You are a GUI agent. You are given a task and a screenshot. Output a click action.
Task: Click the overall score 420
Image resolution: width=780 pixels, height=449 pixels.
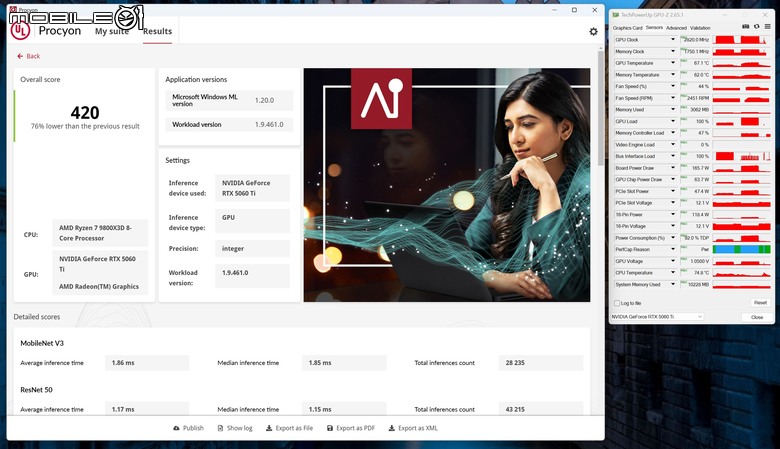pyautogui.click(x=85, y=112)
